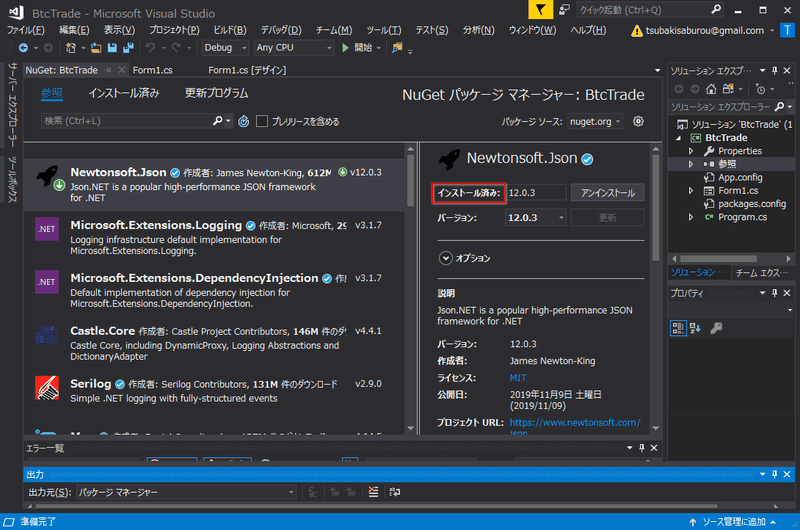Image resolution: width=800 pixels, height=530 pixels.
Task: Click the アンインストール button
Action: 608,193
